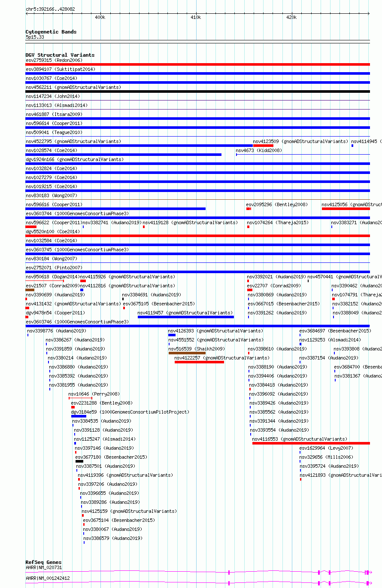The height and width of the screenshot is (588, 382).
Task: Open esv22707 (Conrad2009) label
Action: tap(274, 286)
